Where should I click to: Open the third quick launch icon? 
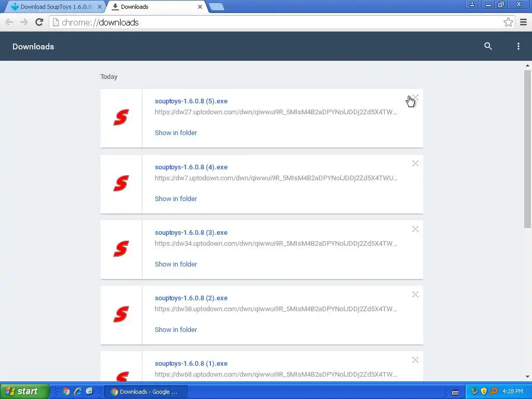tap(89, 392)
